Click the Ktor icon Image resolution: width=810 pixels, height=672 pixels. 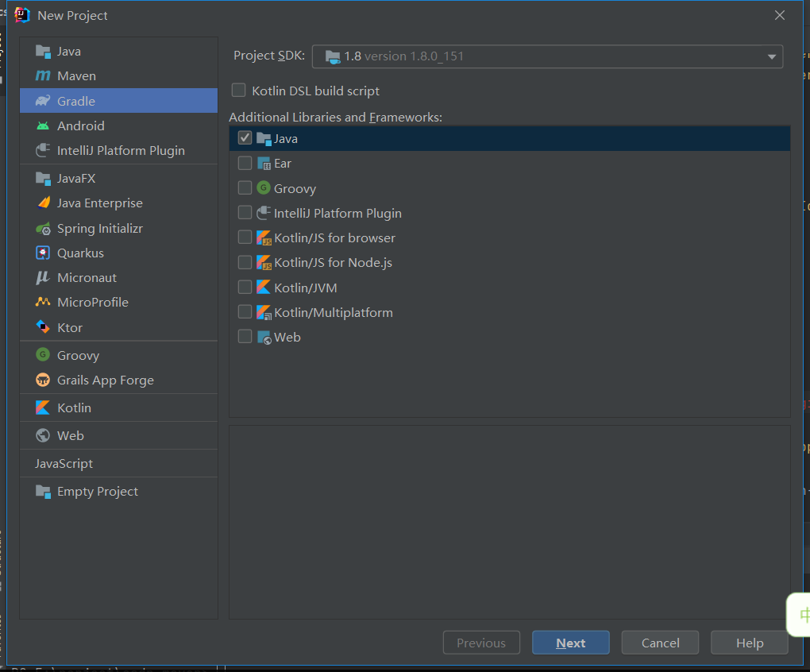point(43,327)
